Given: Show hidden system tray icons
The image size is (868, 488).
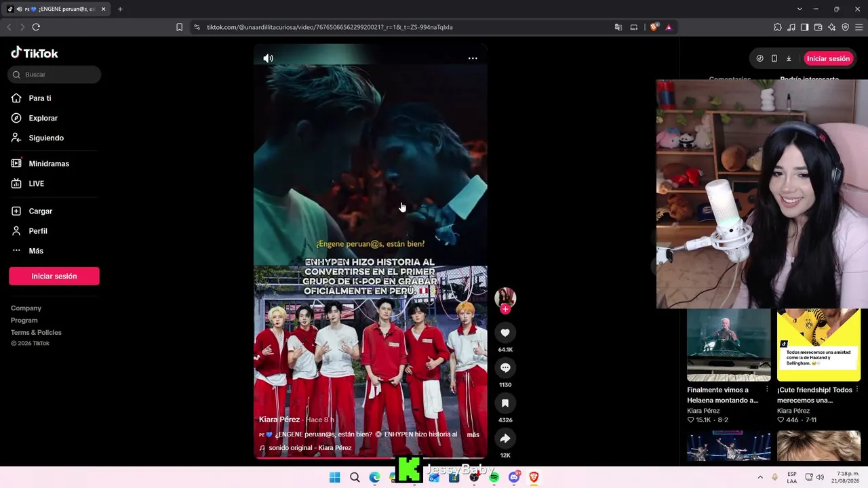Looking at the screenshot, I should 759,477.
